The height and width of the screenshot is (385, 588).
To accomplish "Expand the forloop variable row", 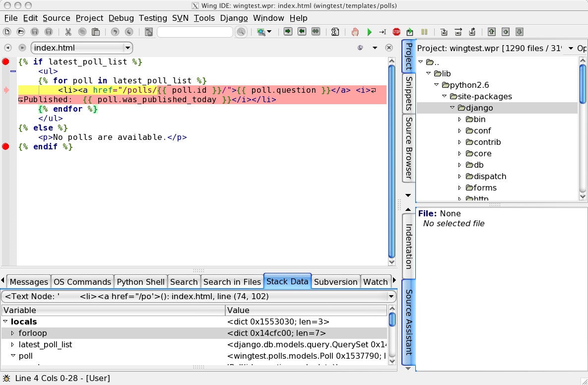I will tap(13, 333).
